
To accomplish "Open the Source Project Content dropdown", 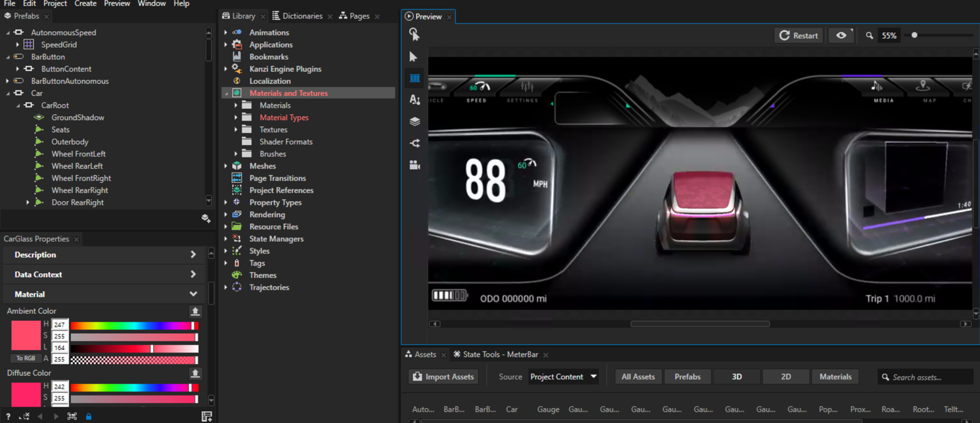I will [563, 377].
